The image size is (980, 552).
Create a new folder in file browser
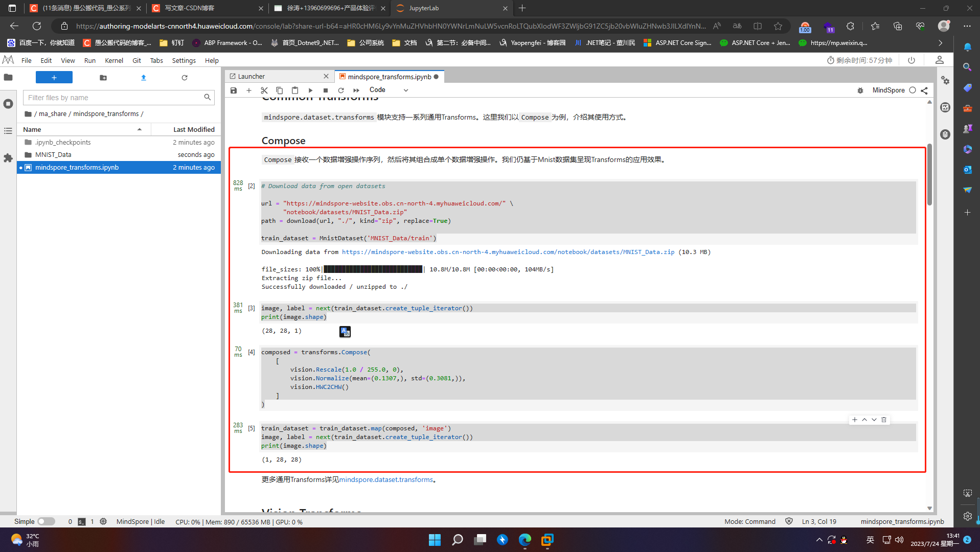point(103,77)
